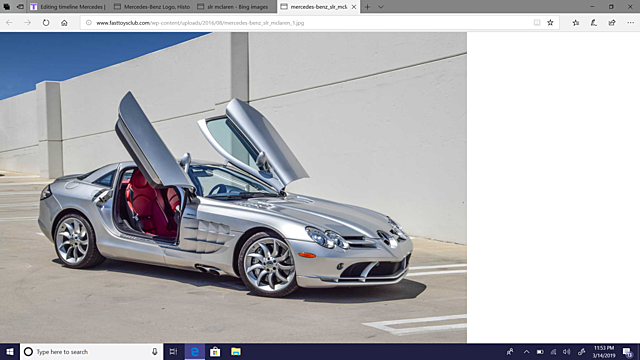Add this page to favorites star

pos(550,23)
